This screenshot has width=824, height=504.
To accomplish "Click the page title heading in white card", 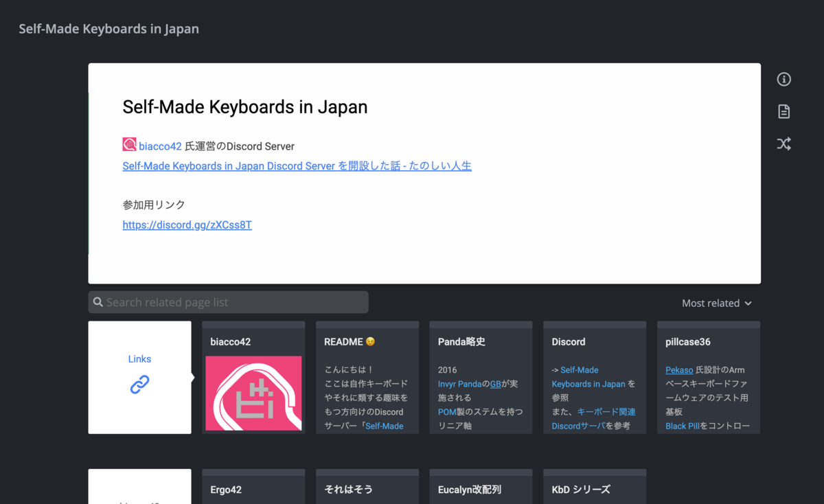I will (x=245, y=107).
